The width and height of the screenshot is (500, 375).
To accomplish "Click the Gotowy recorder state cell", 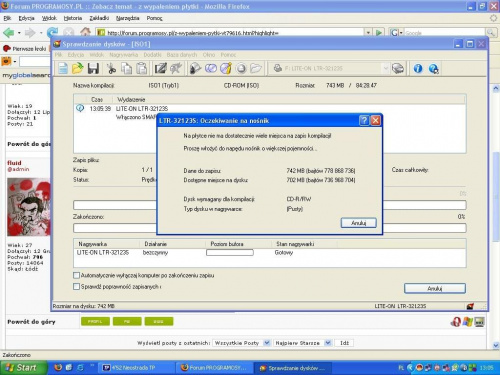I will click(x=284, y=253).
